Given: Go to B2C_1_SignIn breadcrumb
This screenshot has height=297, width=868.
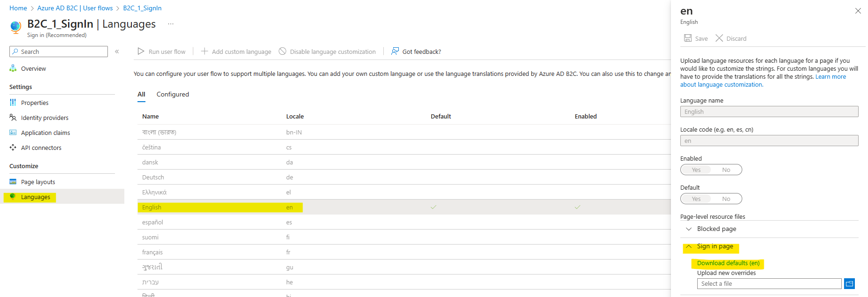Looking at the screenshot, I should [142, 8].
